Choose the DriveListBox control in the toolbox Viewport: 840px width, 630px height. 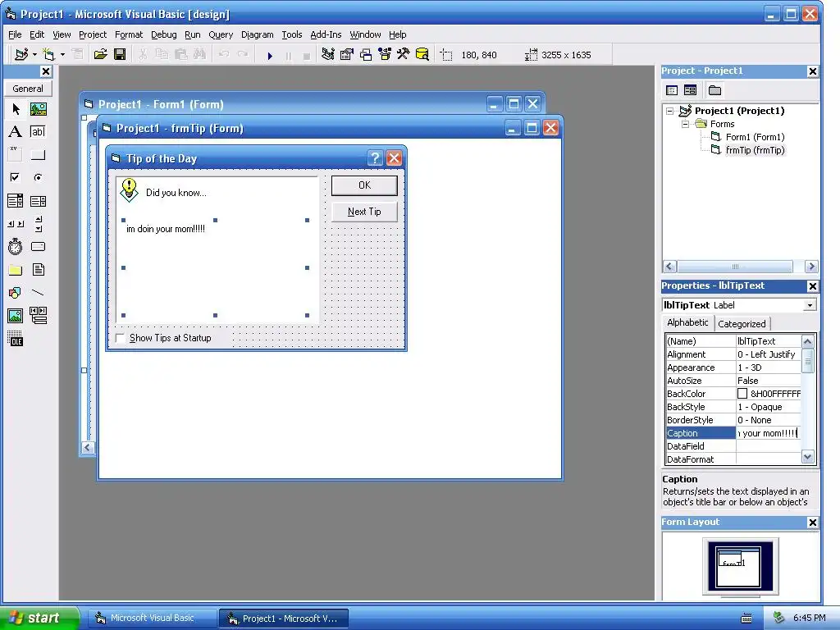point(38,246)
